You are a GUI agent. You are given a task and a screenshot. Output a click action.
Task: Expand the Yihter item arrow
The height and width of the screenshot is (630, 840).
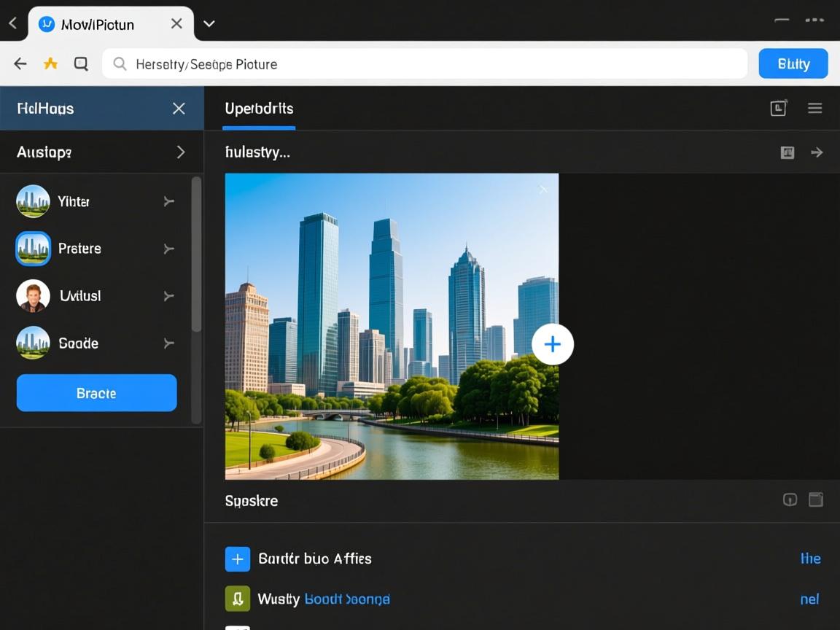tap(169, 201)
